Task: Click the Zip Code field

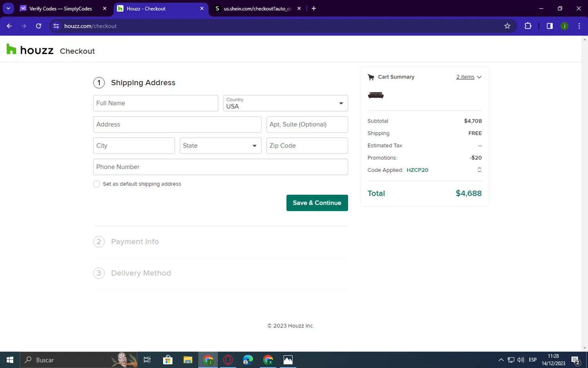Action: pyautogui.click(x=307, y=146)
